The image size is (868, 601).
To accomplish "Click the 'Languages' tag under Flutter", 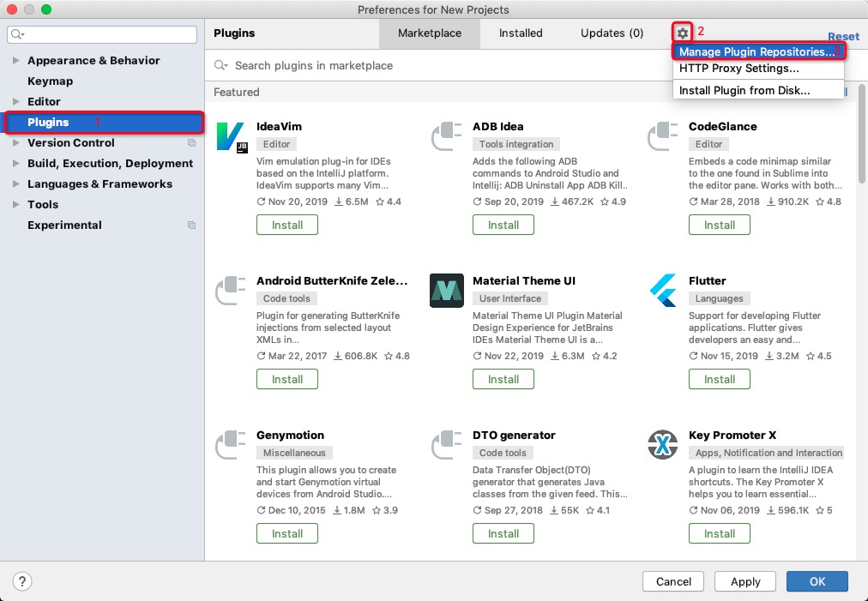I will pos(719,298).
